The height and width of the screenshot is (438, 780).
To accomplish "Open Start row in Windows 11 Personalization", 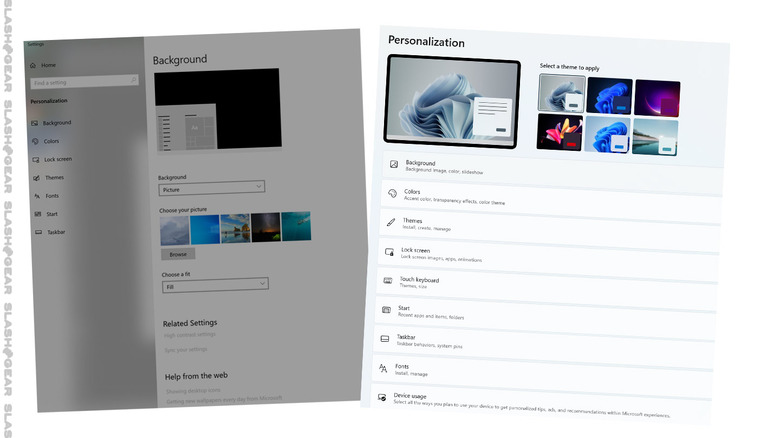I will pyautogui.click(x=545, y=319).
